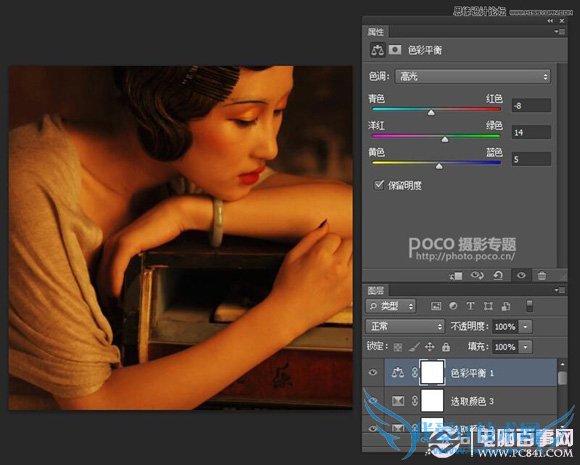Viewport: 580px width, 465px height.
Task: Open the 正常 blend mode dropdown
Action: click(405, 326)
